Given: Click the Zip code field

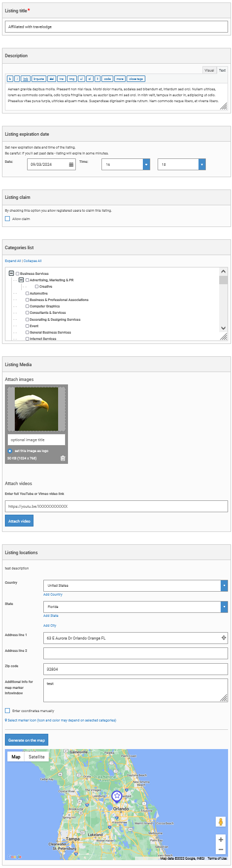Looking at the screenshot, I should 135,669.
